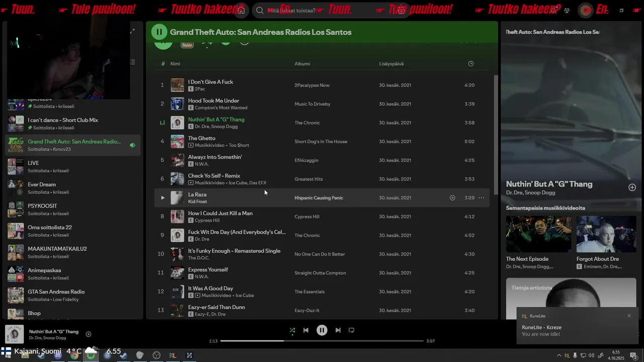Open Ever Dream playlist

pos(73,188)
